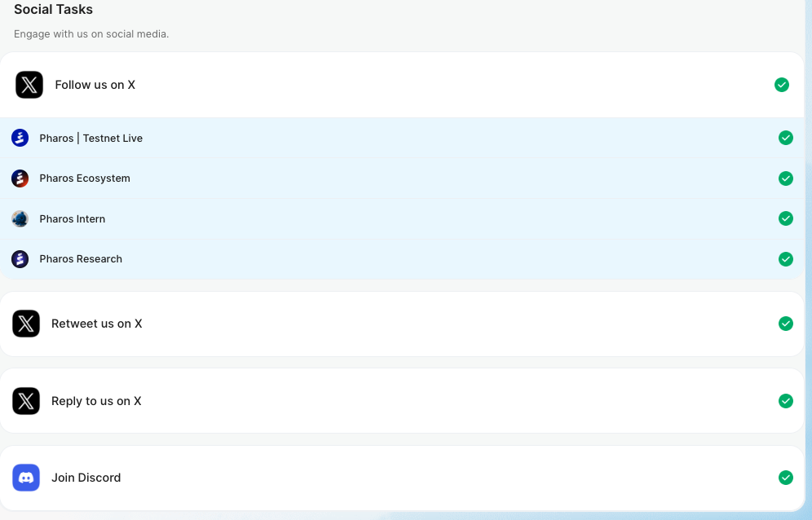Screen dimensions: 812x520
Task: Open the Join Discord task
Action: coord(86,478)
